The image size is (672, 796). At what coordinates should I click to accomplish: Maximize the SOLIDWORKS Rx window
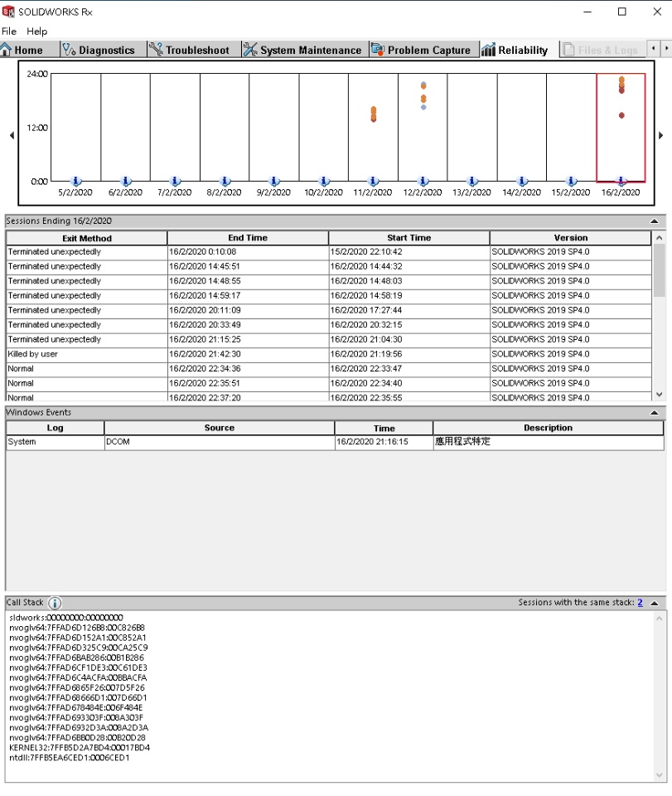tap(621, 12)
